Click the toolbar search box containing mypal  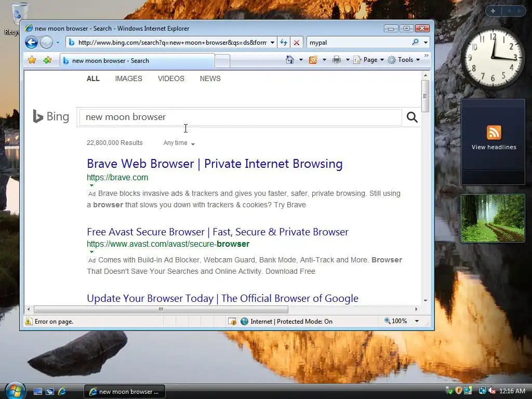pos(358,43)
